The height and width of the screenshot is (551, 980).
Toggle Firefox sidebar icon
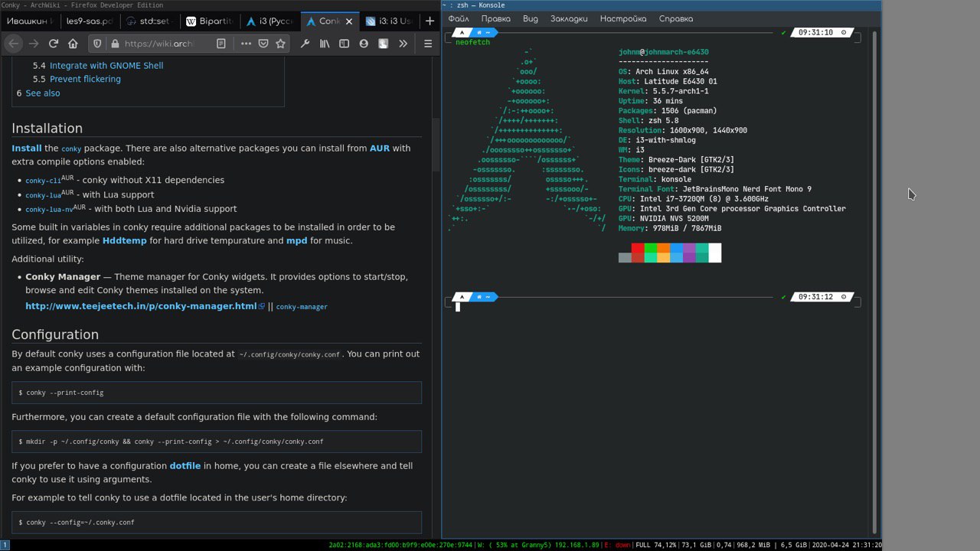(345, 44)
